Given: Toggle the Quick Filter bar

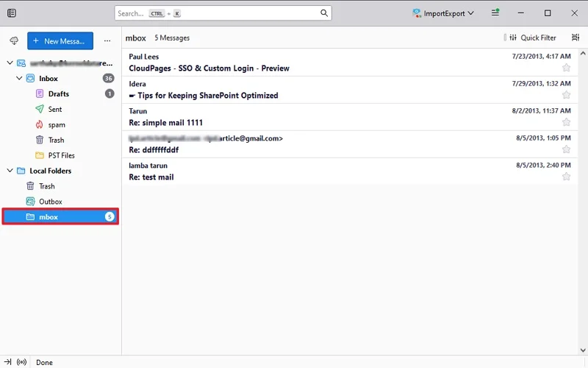Looking at the screenshot, I should [x=533, y=38].
